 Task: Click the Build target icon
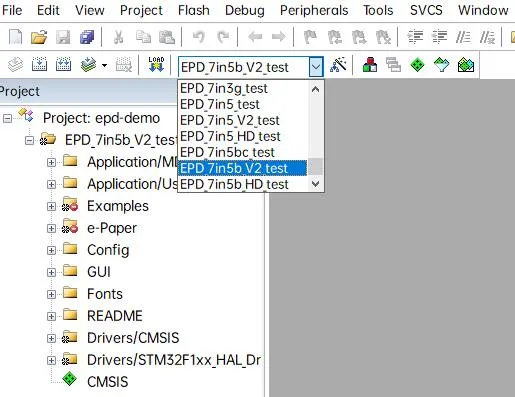[39, 64]
